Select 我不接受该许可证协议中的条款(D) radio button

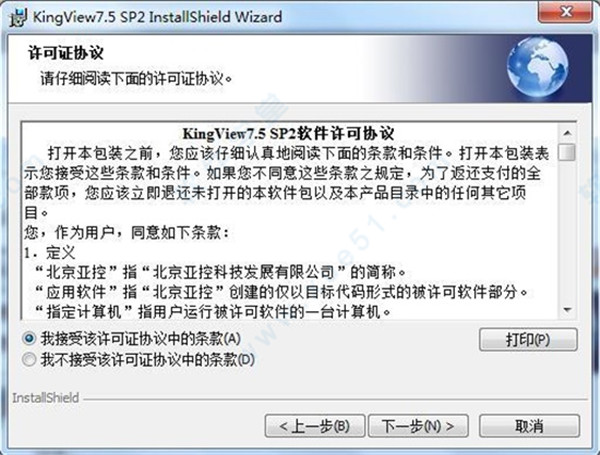tap(29, 359)
